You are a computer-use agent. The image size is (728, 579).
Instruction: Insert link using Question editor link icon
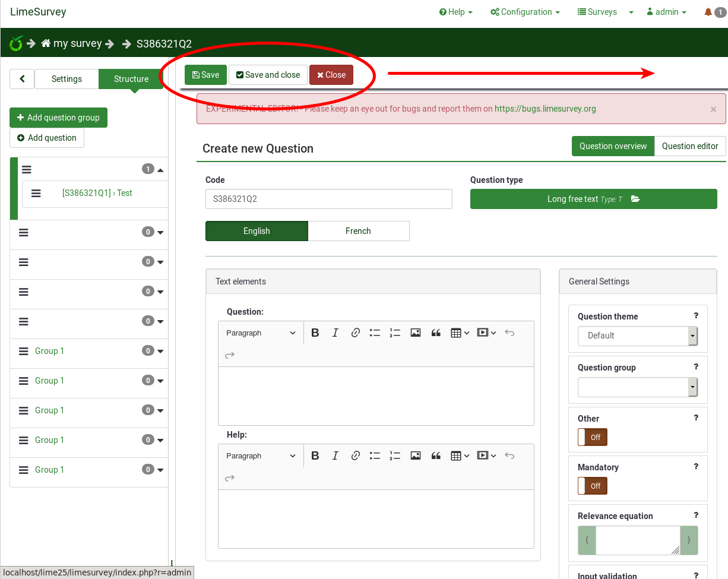355,333
